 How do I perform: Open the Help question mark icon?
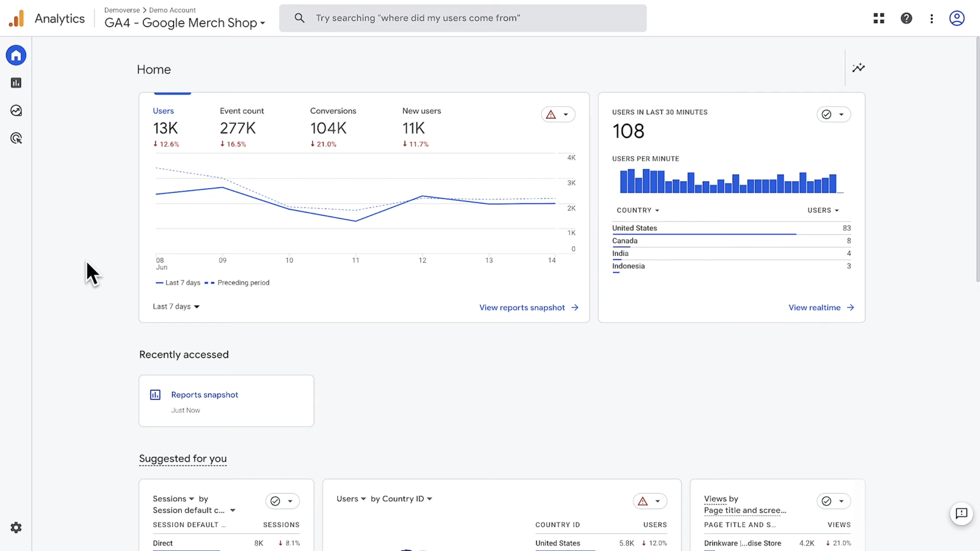pos(906,18)
